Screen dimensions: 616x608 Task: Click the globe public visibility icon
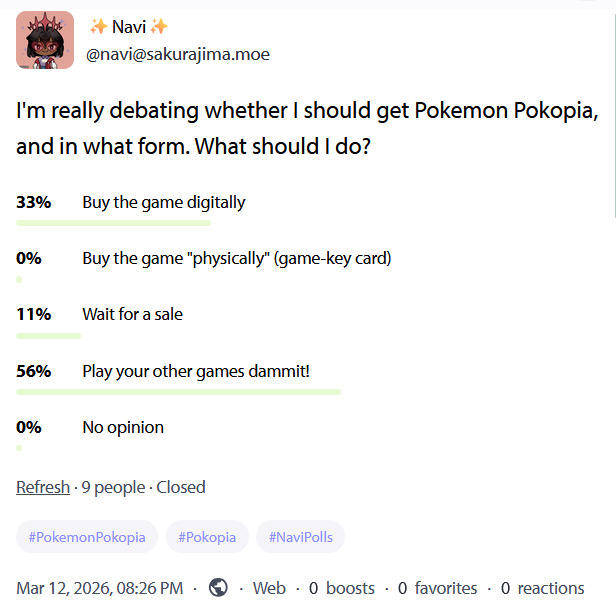coord(218,588)
